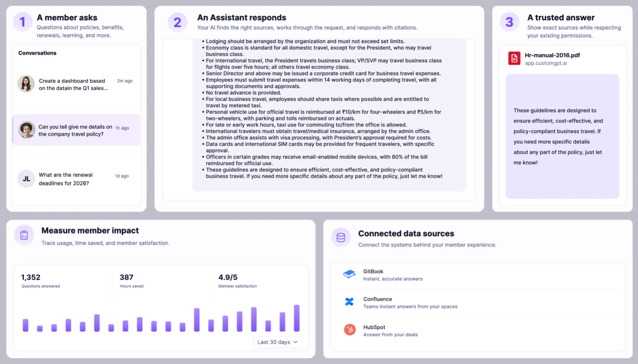638x364 pixels.
Task: Click the '1h ago' timestamp
Action: (122, 128)
